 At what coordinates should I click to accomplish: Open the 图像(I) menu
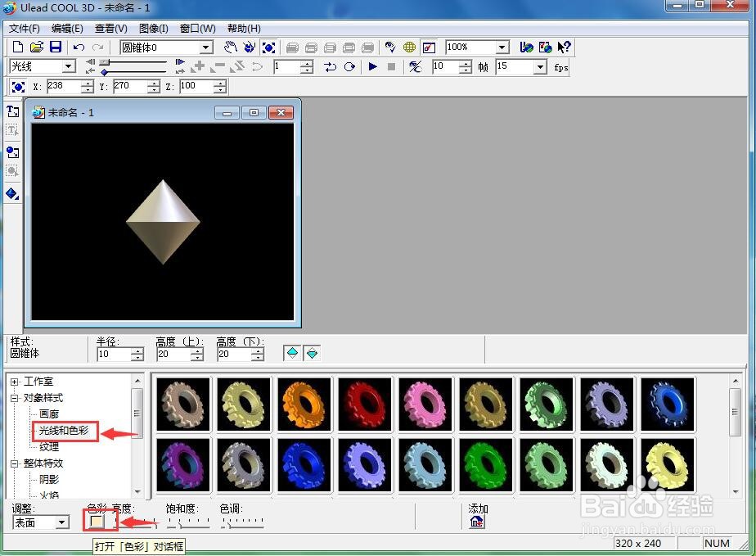(153, 29)
